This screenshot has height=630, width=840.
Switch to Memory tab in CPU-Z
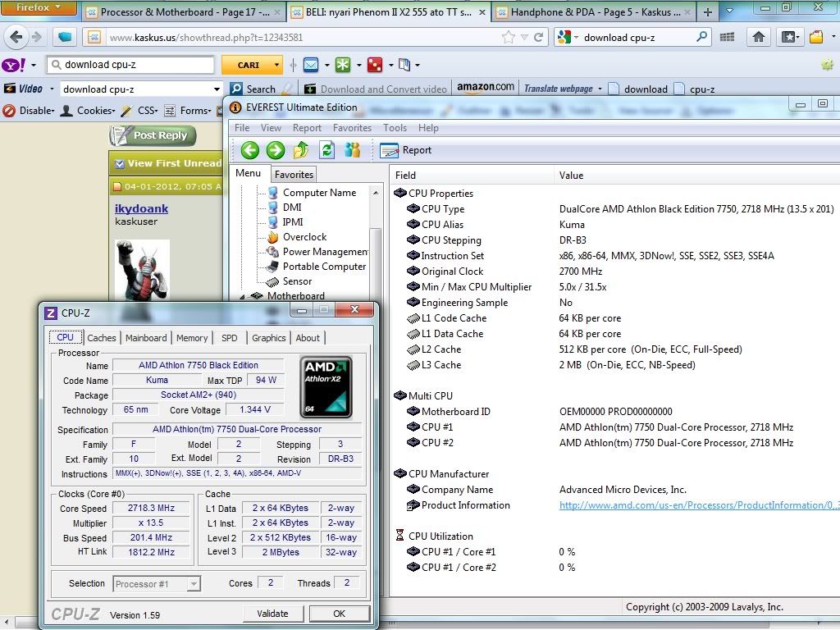click(x=192, y=338)
